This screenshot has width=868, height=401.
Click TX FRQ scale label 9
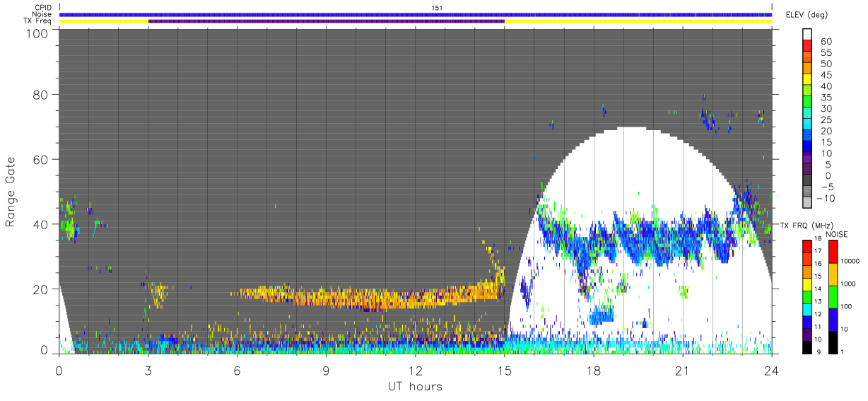pos(819,351)
